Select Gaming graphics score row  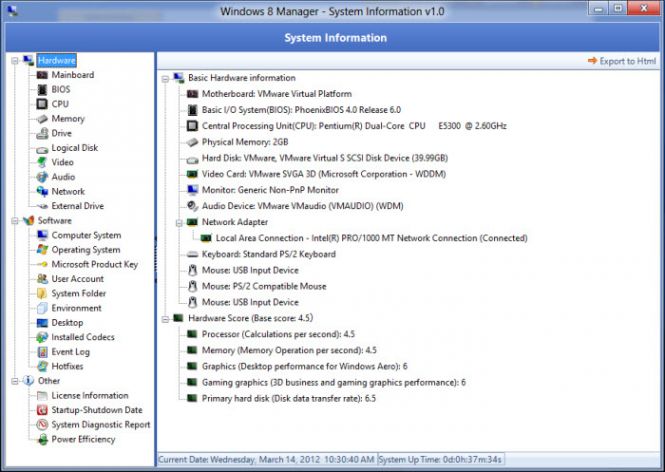[334, 383]
